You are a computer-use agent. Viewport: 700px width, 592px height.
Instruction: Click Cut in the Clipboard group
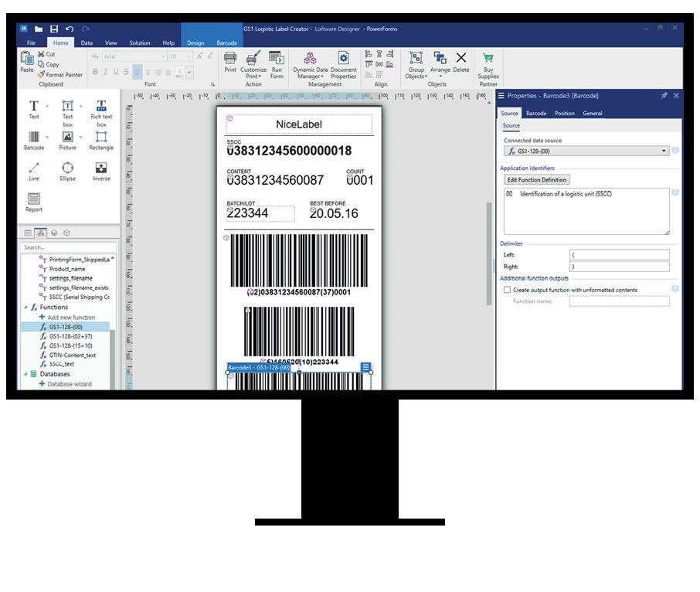tap(46, 54)
